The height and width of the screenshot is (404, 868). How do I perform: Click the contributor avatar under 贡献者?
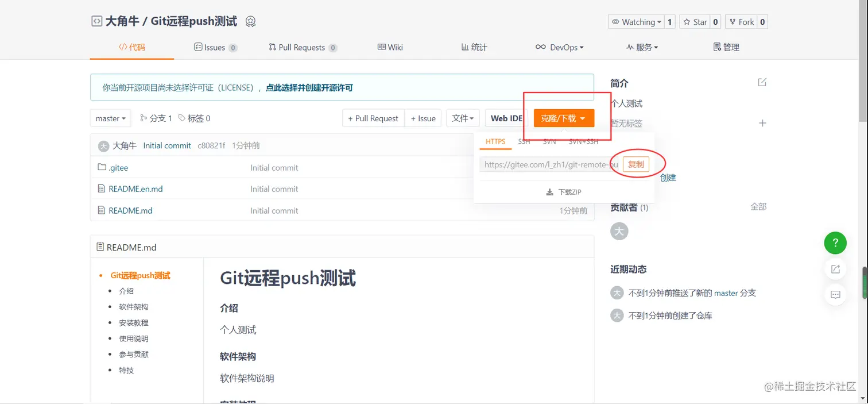619,231
